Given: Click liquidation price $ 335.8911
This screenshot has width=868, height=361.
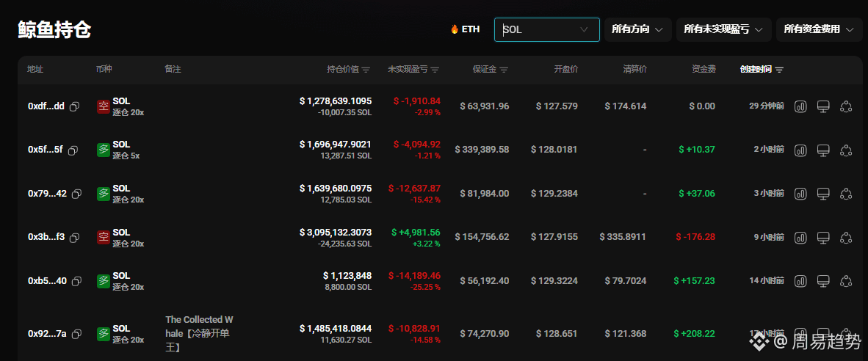Looking at the screenshot, I should pos(623,237).
